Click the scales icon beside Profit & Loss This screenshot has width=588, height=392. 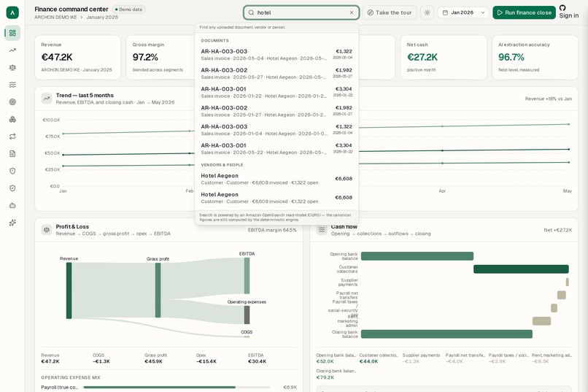pyautogui.click(x=47, y=230)
